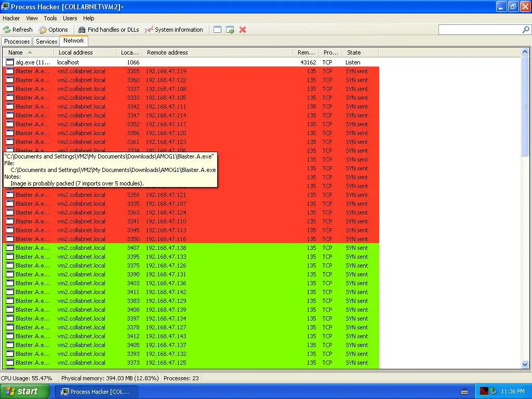Open the Windows start button
Viewport: 532px width, 399px height.
pyautogui.click(x=24, y=391)
